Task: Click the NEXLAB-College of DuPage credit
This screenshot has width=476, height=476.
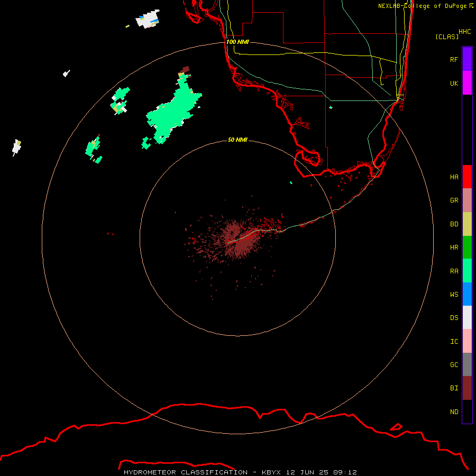Action: (426, 6)
